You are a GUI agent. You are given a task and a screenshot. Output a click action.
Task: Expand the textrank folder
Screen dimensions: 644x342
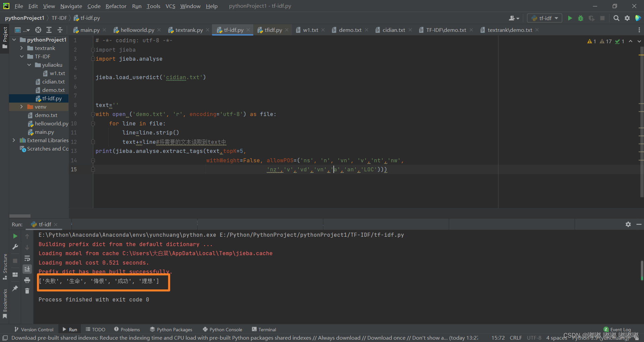coord(21,48)
